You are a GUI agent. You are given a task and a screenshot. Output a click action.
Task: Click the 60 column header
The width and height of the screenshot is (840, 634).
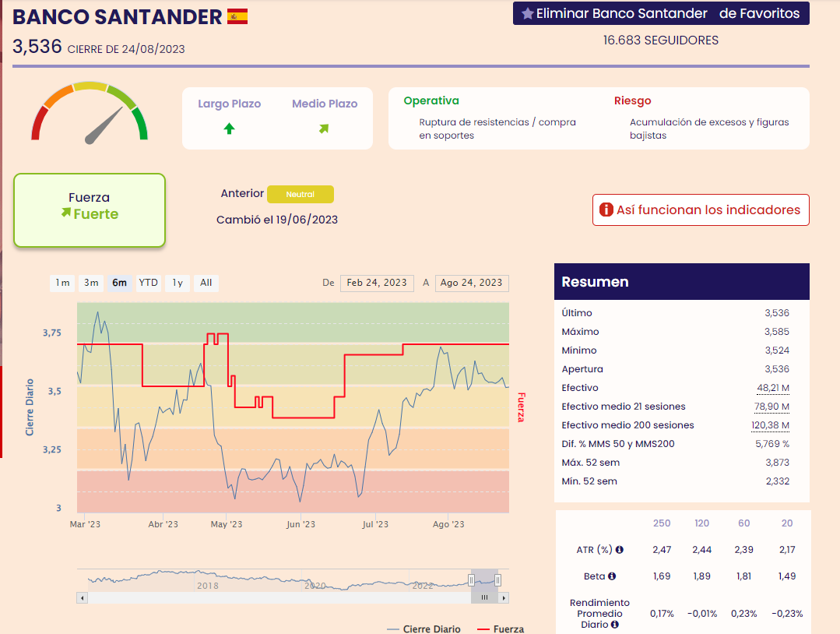pyautogui.click(x=744, y=523)
